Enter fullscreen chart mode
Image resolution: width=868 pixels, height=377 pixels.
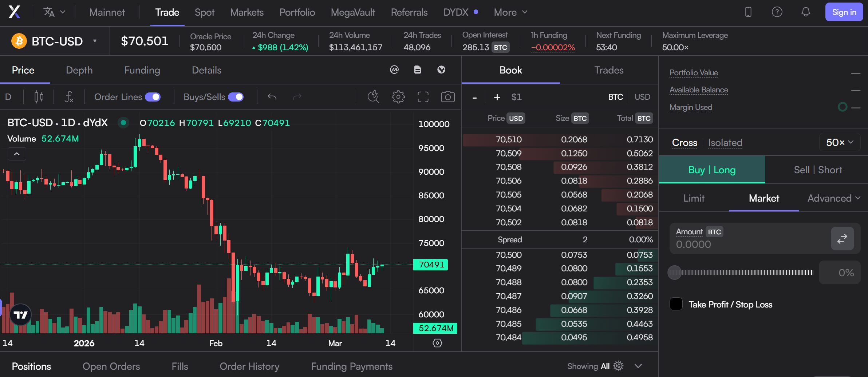tap(423, 97)
